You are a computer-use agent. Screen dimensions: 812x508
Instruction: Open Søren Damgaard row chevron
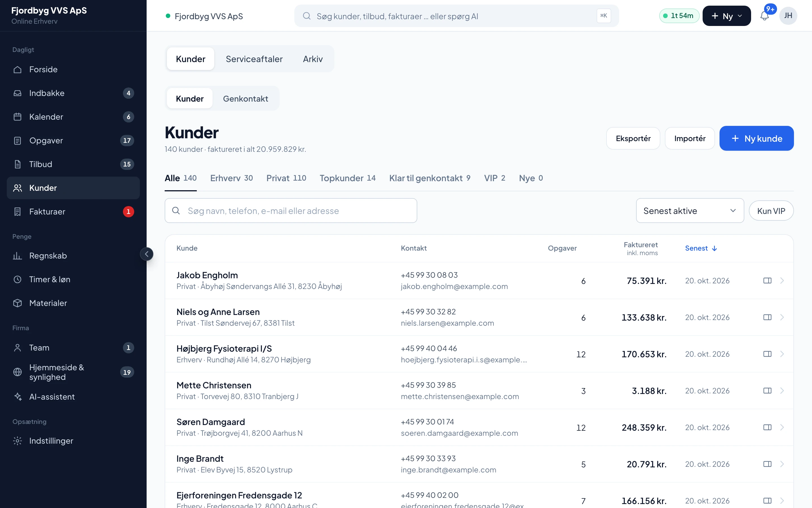[782, 427]
